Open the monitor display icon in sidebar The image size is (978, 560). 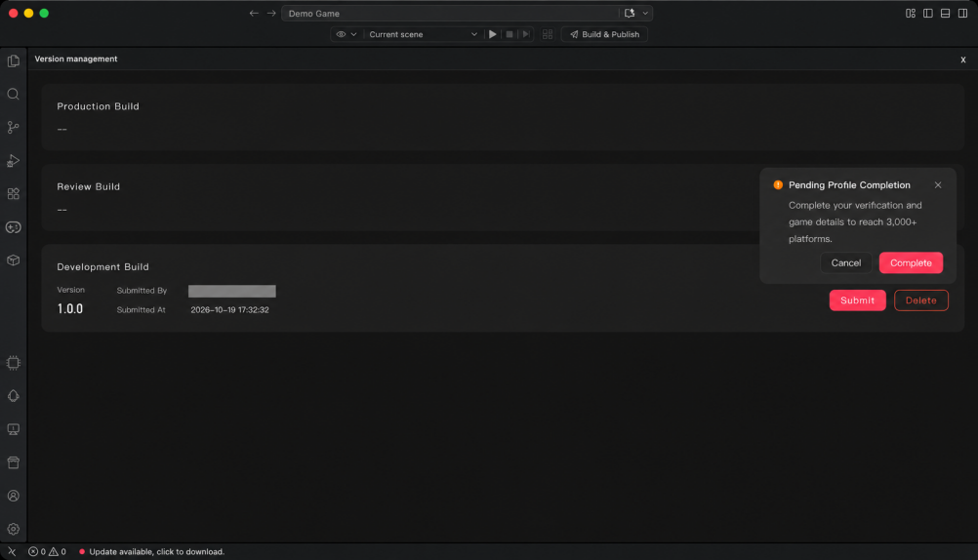[x=13, y=429]
